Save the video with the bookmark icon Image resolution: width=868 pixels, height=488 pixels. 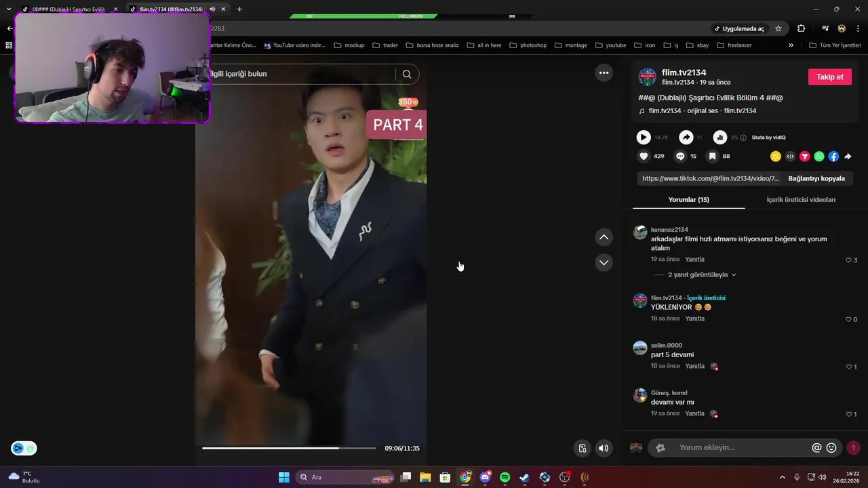click(712, 156)
